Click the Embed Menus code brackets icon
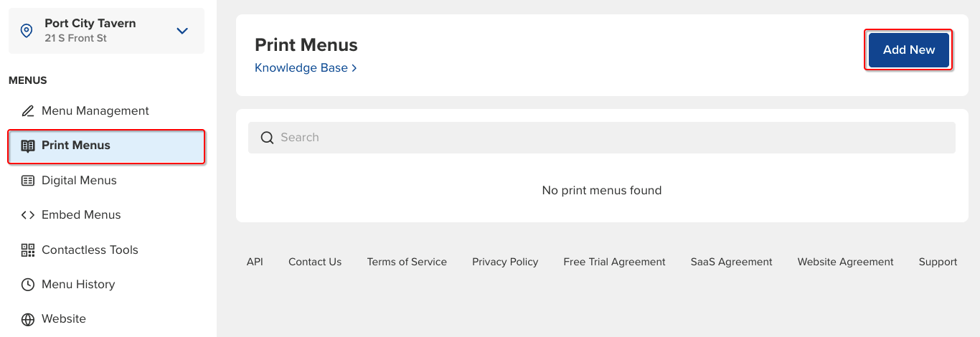 pos(28,215)
